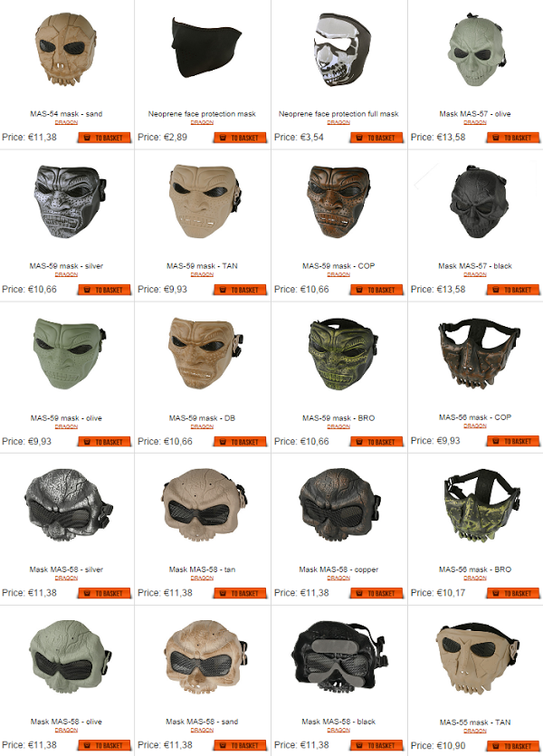This screenshot has width=543, height=756.
Task: Open the Mask MAS-58 copper title link
Action: [x=338, y=569]
